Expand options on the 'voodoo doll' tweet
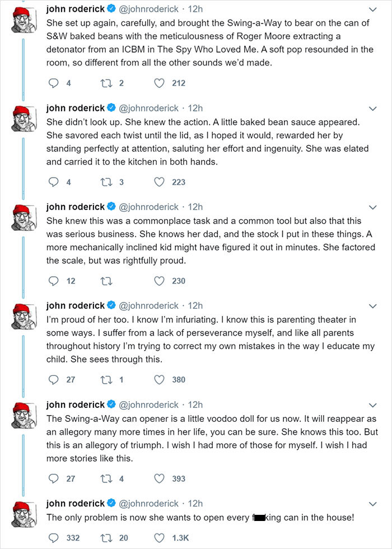The height and width of the screenshot is (549, 392). 373,404
